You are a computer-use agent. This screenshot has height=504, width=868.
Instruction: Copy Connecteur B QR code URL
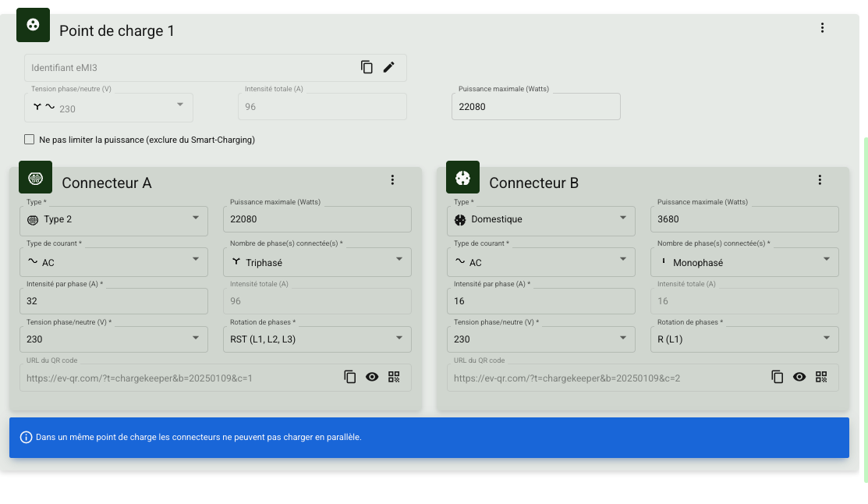(778, 378)
